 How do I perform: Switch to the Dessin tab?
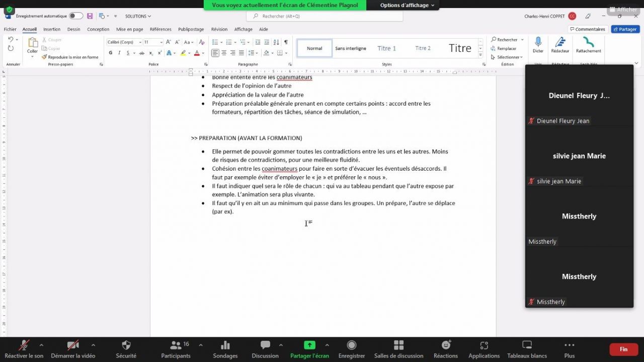click(73, 29)
